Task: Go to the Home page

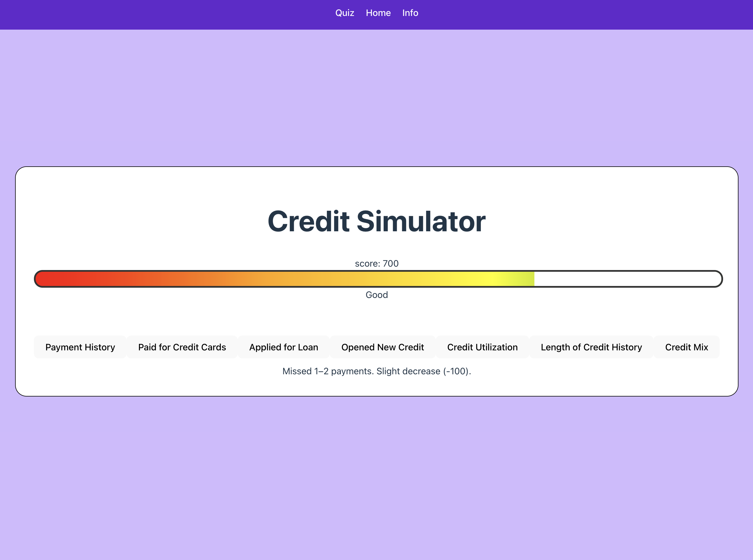Action: point(378,13)
